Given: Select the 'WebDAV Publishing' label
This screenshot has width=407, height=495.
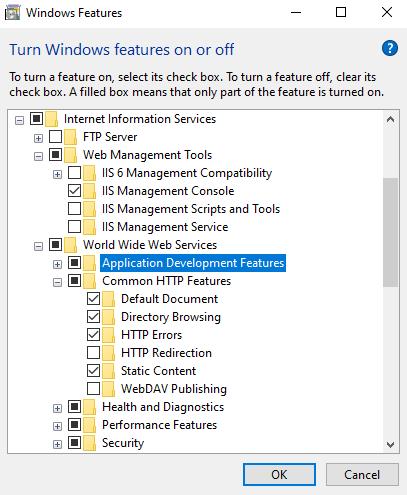Looking at the screenshot, I should click(x=174, y=389).
